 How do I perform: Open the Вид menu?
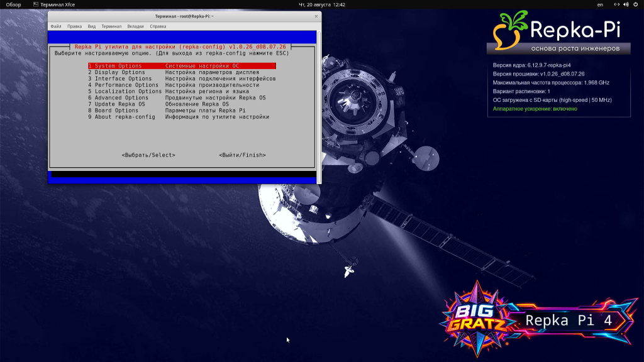92,26
